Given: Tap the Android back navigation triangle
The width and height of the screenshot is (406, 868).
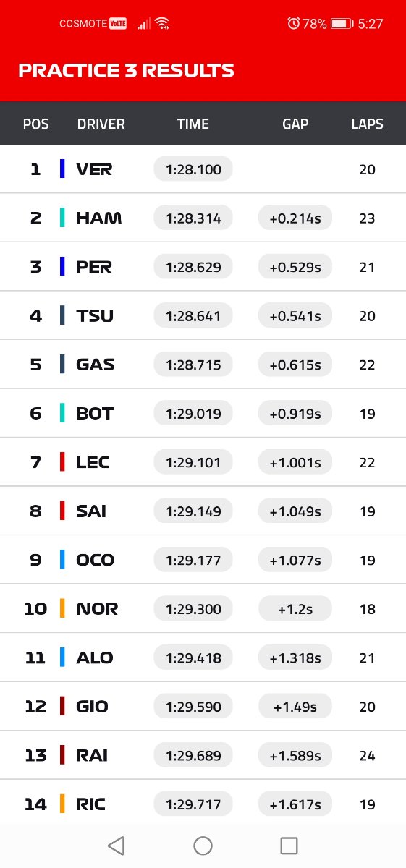Looking at the screenshot, I should (x=116, y=846).
